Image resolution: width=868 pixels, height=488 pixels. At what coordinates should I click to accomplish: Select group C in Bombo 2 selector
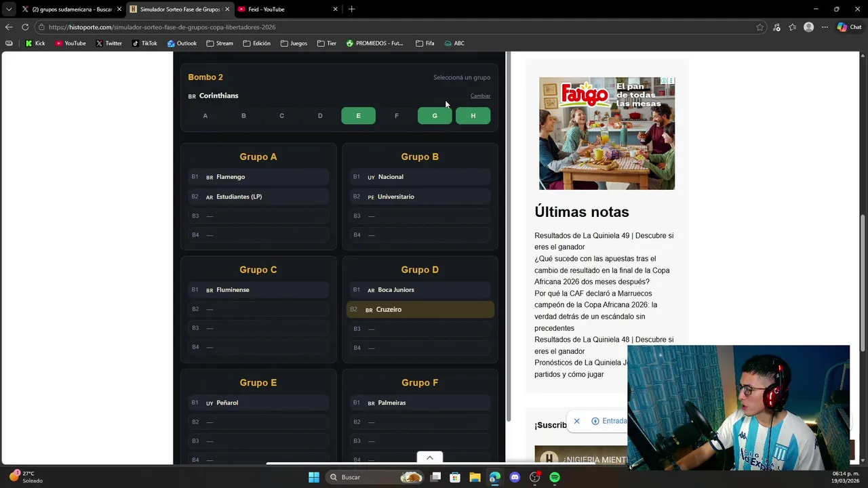click(281, 116)
